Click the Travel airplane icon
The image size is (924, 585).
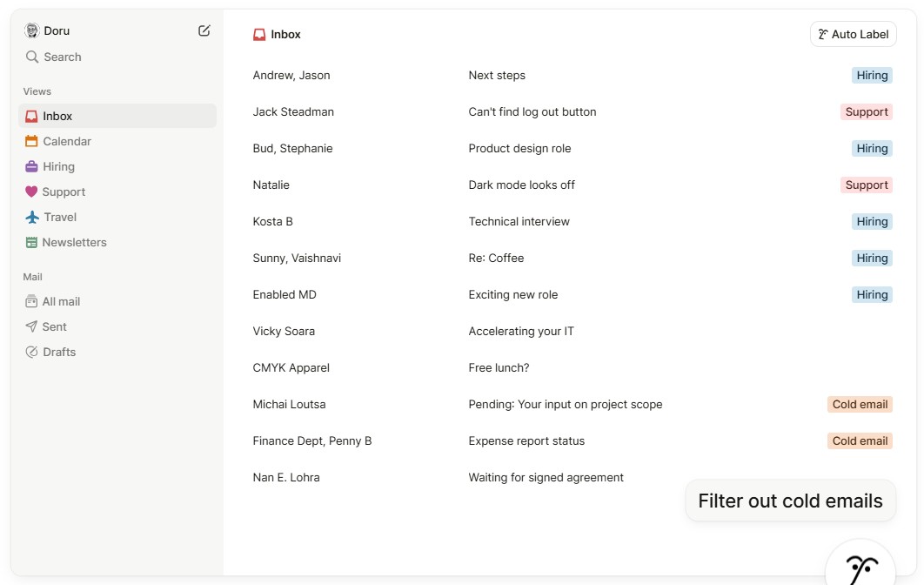[x=32, y=217]
